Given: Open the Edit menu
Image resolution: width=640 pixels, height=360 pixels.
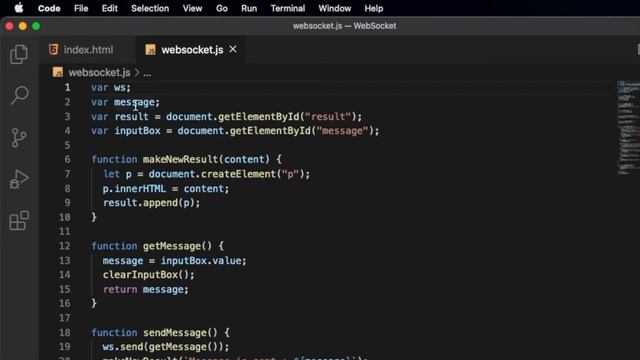Looking at the screenshot, I should pyautogui.click(x=109, y=8).
